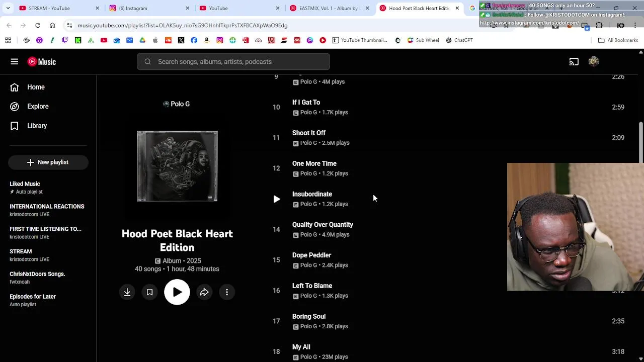
Task: Open the cast to device icon
Action: pyautogui.click(x=574, y=62)
